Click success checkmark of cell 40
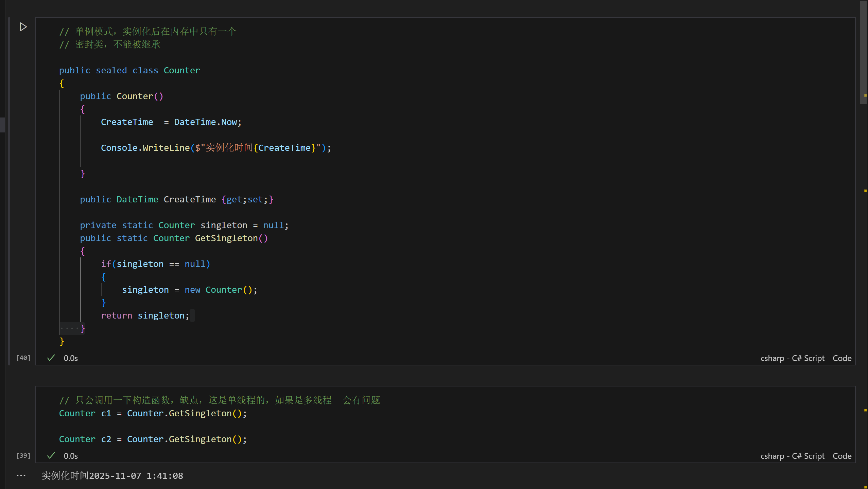Screen dimensions: 868x489 (51, 358)
